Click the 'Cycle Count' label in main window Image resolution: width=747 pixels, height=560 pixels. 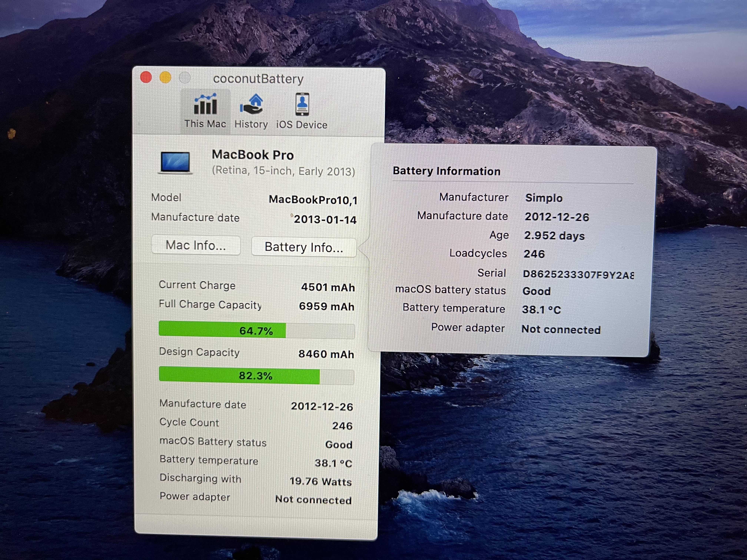[190, 422]
